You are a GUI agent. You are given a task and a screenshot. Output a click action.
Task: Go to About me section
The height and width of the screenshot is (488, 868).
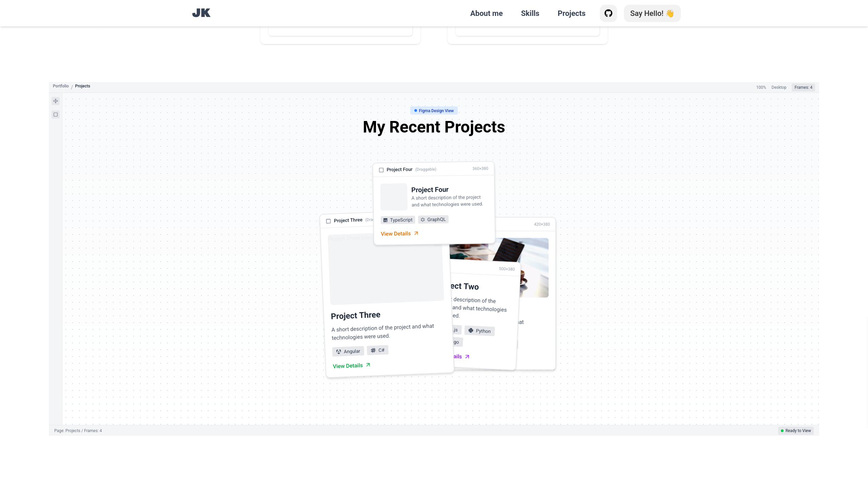point(486,13)
